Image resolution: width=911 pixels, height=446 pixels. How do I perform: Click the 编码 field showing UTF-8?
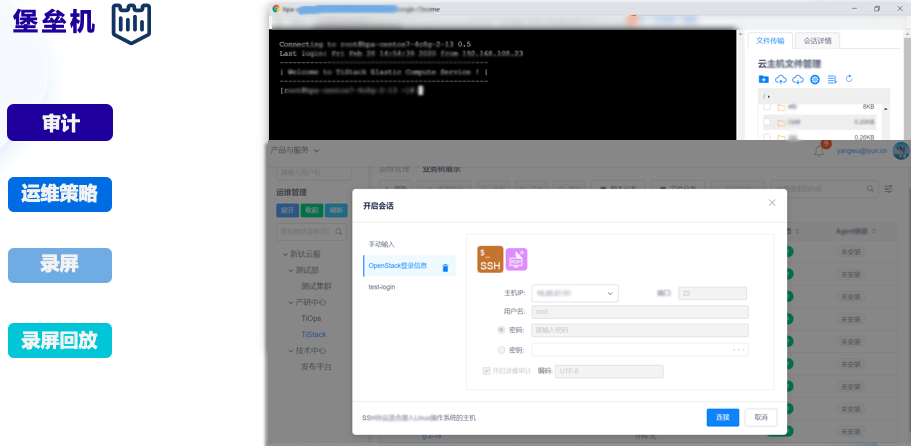pyautogui.click(x=609, y=372)
